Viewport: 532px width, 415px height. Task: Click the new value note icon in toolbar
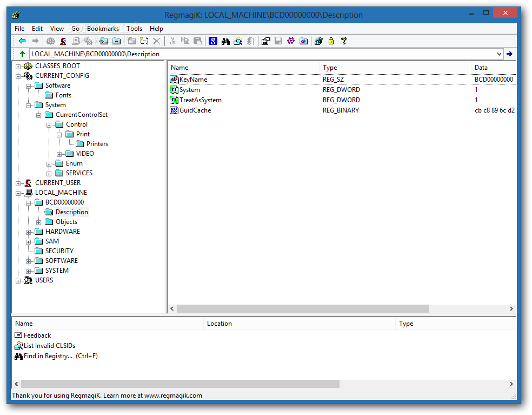(144, 41)
